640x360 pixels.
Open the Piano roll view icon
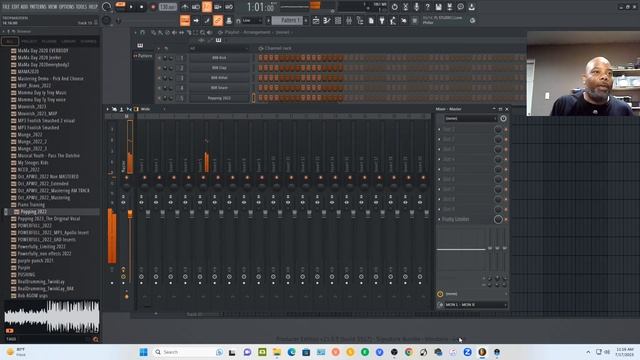[x=327, y=20]
